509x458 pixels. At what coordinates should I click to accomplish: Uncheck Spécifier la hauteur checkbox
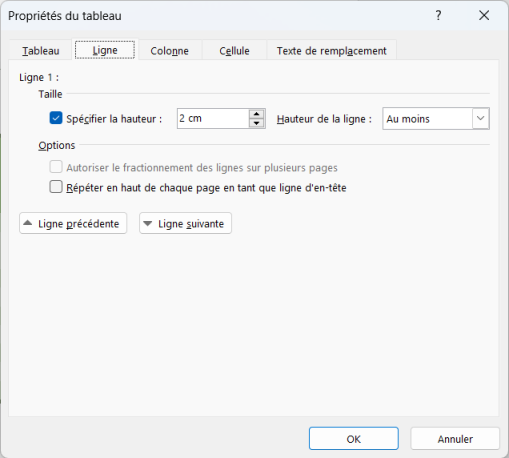click(56, 118)
